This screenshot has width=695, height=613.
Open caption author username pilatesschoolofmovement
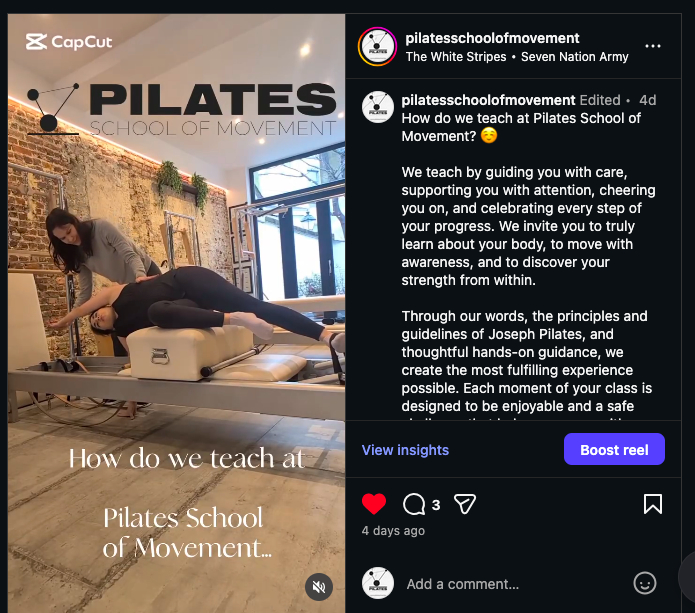point(488,100)
